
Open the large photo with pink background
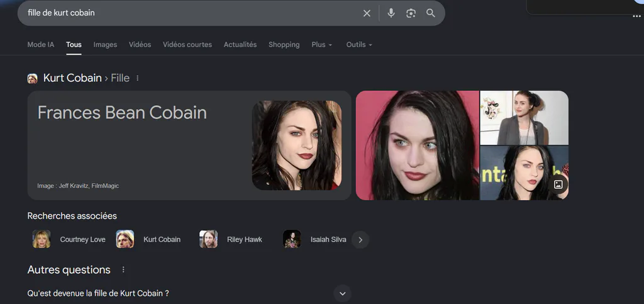click(418, 145)
